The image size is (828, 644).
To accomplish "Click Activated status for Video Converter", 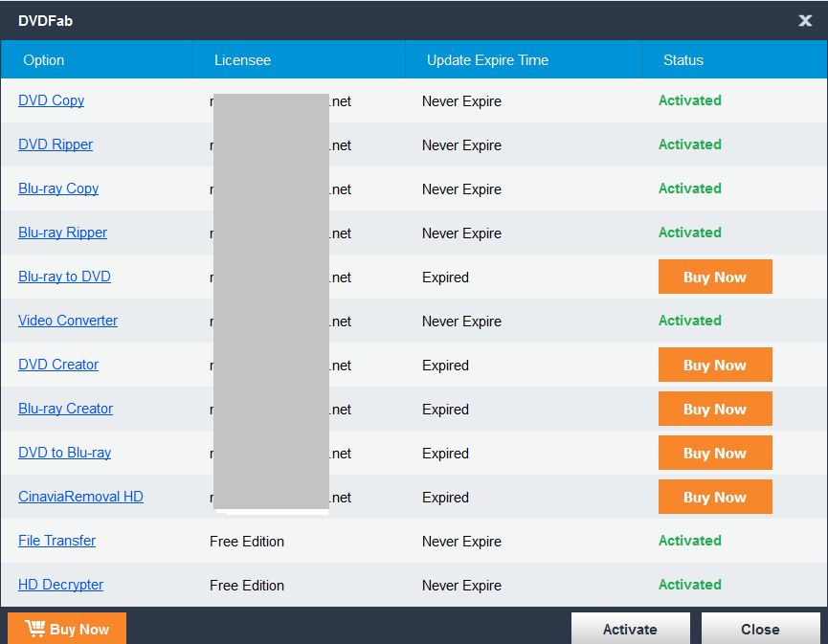I will 689,321.
